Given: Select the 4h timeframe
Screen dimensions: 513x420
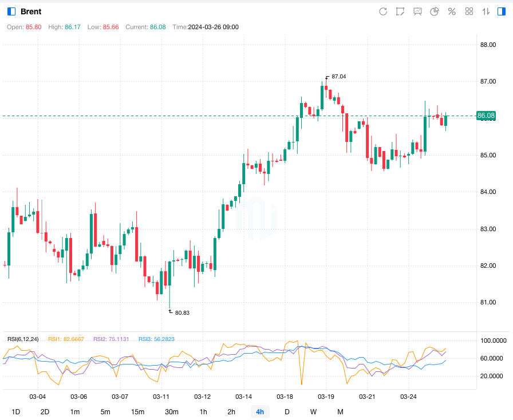Looking at the screenshot, I should point(260,412).
